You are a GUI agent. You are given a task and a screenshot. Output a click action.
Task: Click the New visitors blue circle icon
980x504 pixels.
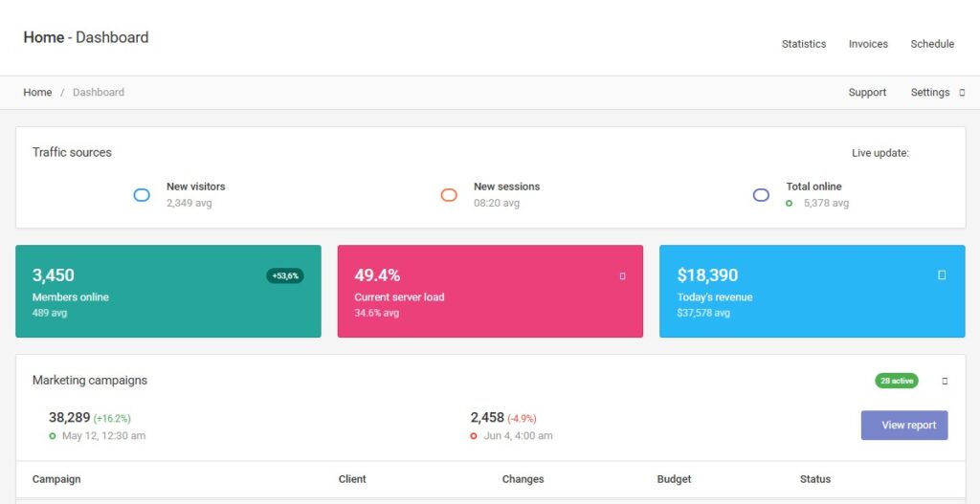pos(142,195)
